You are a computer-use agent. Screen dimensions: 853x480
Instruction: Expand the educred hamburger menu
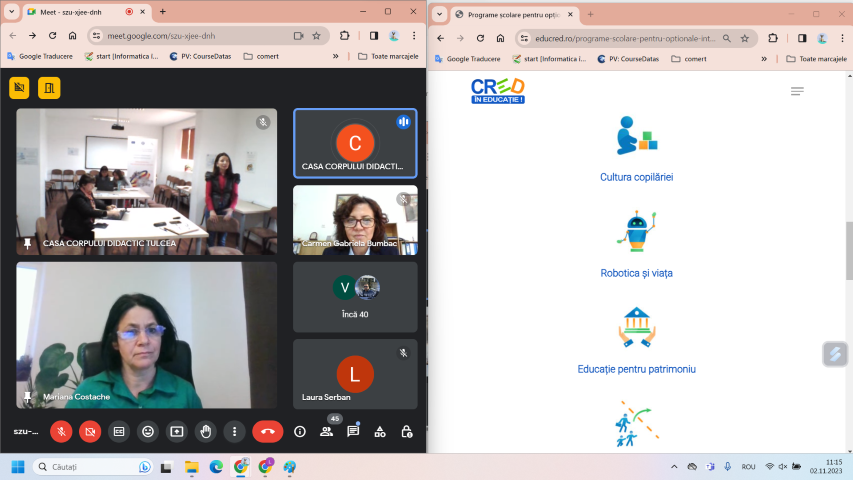pos(797,91)
